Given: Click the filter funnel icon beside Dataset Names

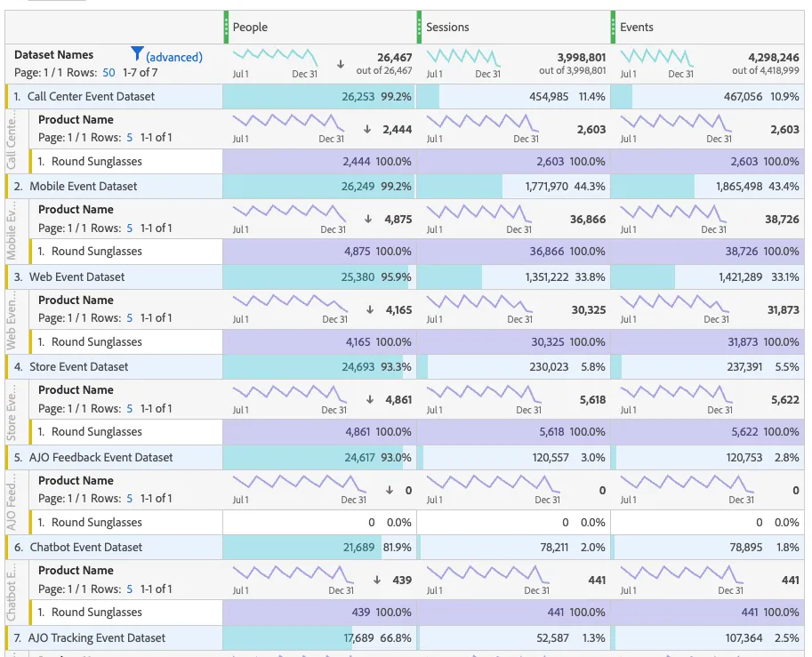Looking at the screenshot, I should pyautogui.click(x=137, y=53).
